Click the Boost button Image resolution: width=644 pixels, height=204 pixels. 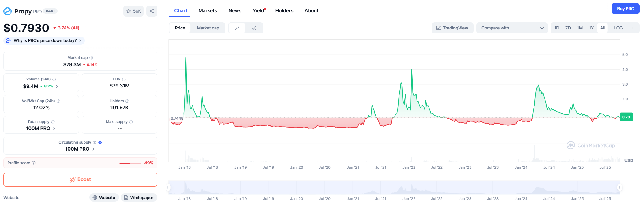point(80,179)
